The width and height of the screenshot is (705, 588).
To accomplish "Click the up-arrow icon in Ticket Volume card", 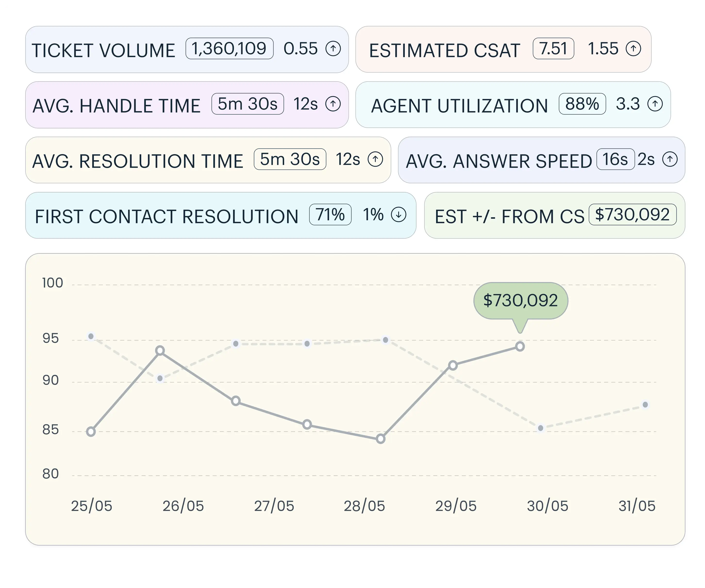I will click(x=333, y=49).
